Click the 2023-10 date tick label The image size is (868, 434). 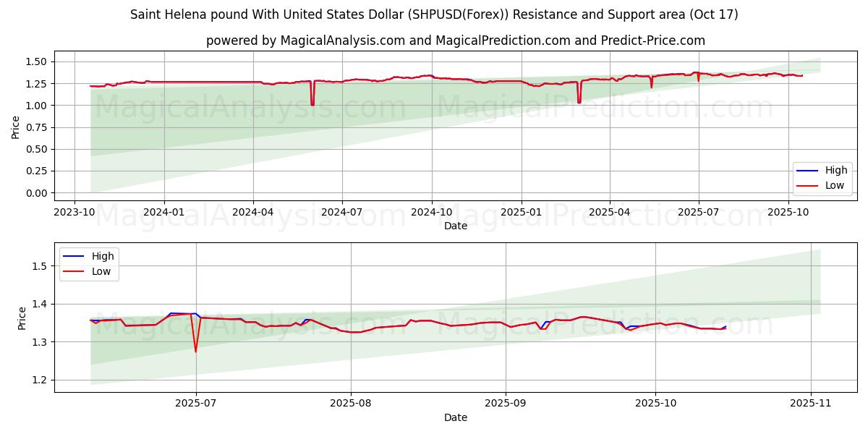[75, 211]
